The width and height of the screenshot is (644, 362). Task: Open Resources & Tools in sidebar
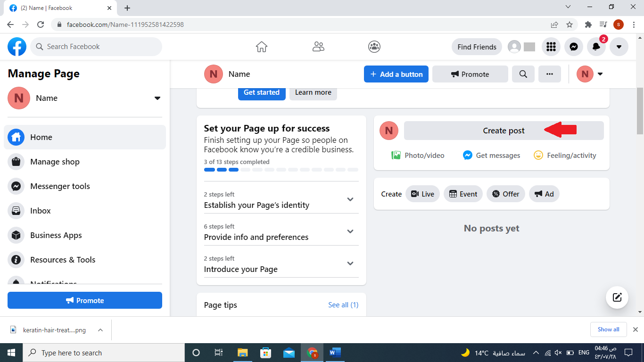tap(85, 260)
